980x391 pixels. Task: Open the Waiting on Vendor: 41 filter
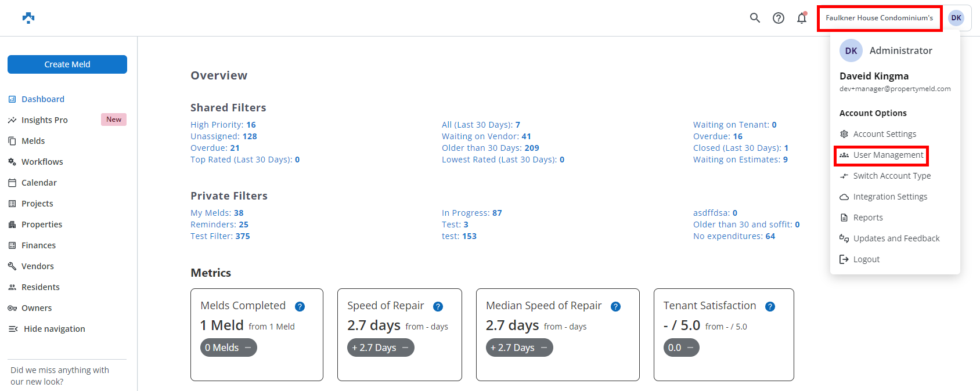486,136
